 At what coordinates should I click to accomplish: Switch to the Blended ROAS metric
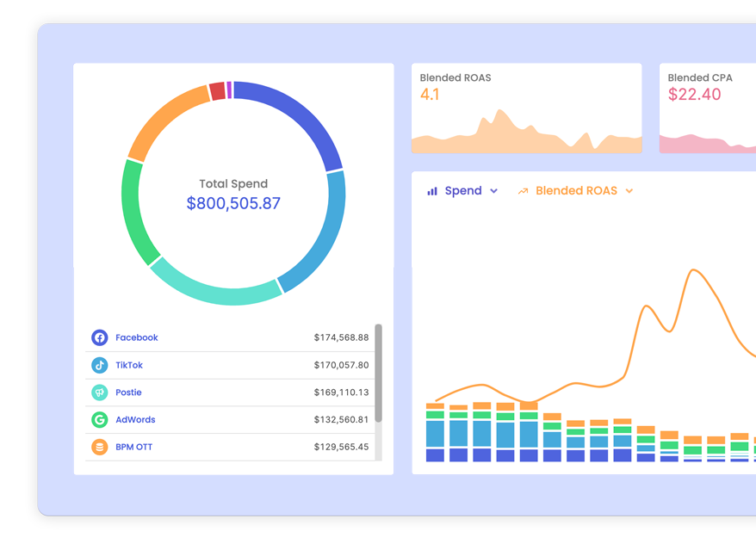click(x=575, y=190)
